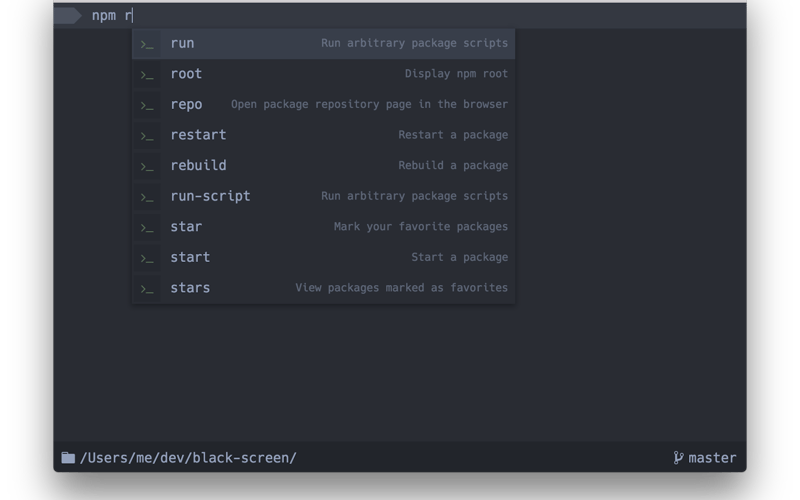The width and height of the screenshot is (800, 500).
Task: Click 'Display npm root' description
Action: point(456,74)
